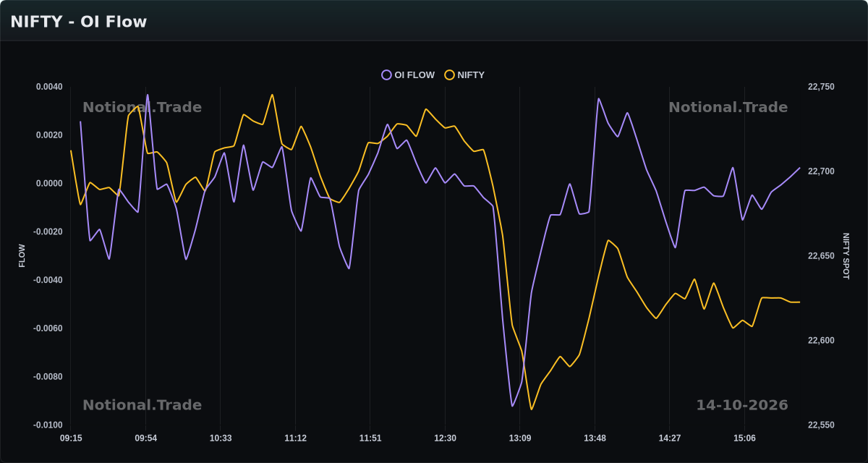Click the purple OI FLOW legend circle

[386, 75]
